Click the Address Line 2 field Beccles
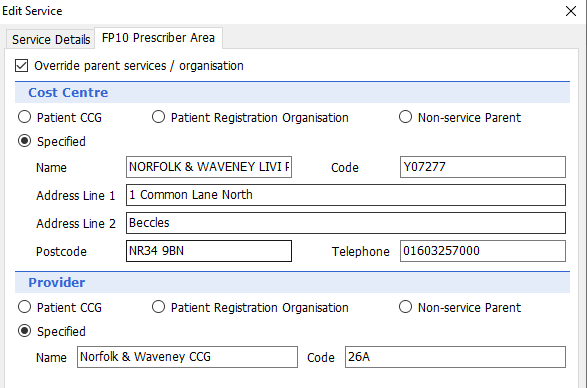Screen dimensions: 587x388 [x=346, y=223]
